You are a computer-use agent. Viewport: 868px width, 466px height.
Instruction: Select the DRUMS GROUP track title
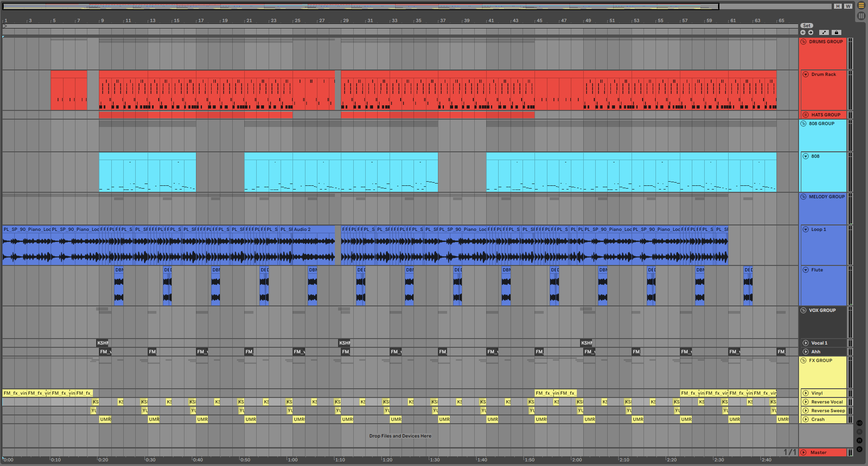pyautogui.click(x=826, y=41)
